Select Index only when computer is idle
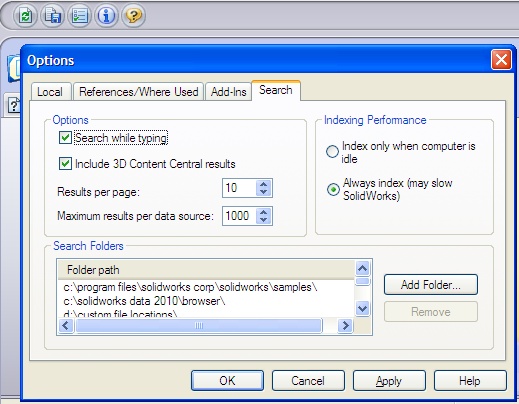The height and width of the screenshot is (404, 519). tap(332, 152)
